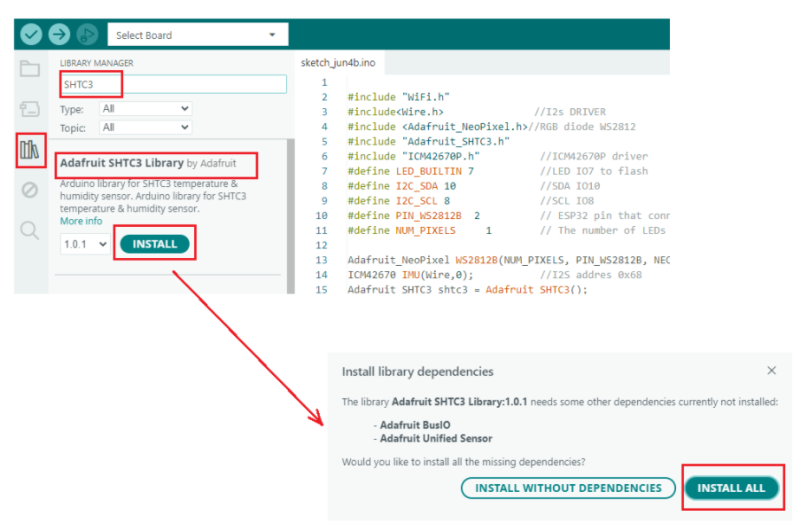Switch to the sketch_jun4b.ino tab
The image size is (800, 530).
338,62
